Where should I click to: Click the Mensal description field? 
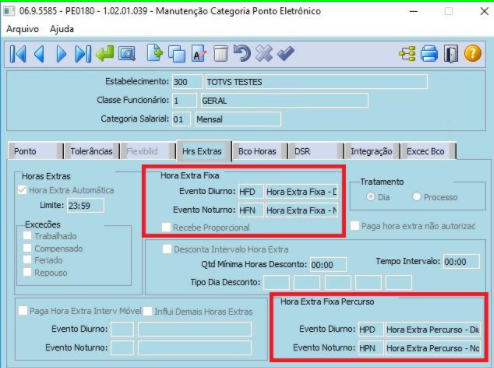tap(238, 119)
